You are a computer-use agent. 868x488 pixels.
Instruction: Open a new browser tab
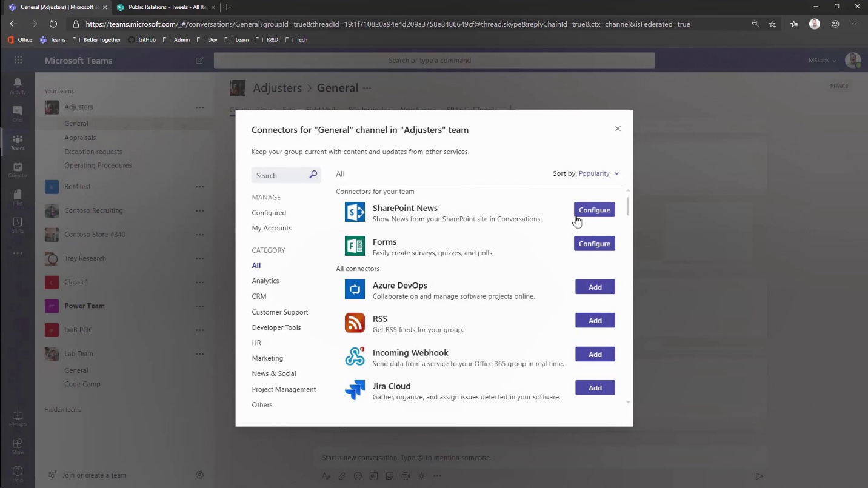tap(227, 7)
